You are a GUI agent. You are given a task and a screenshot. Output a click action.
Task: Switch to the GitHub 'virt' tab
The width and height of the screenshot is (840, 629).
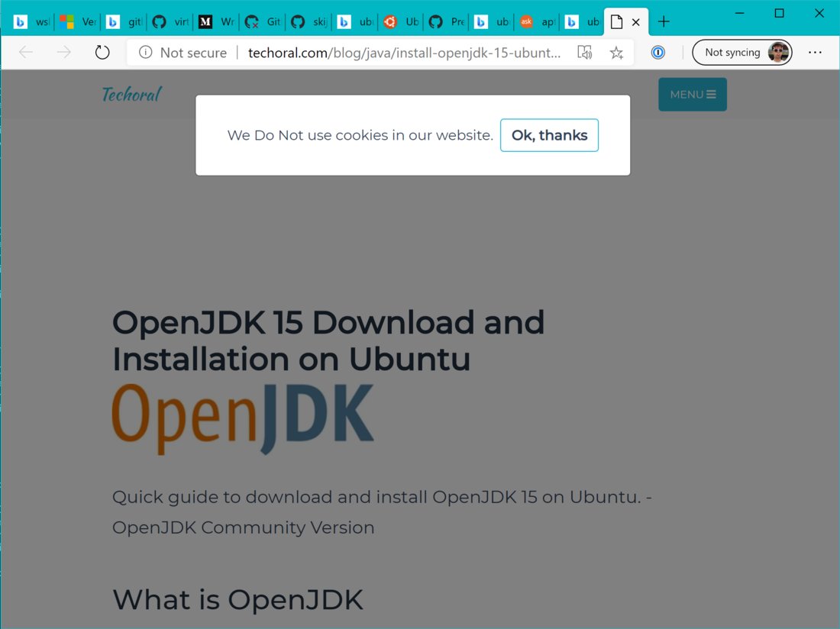(170, 22)
